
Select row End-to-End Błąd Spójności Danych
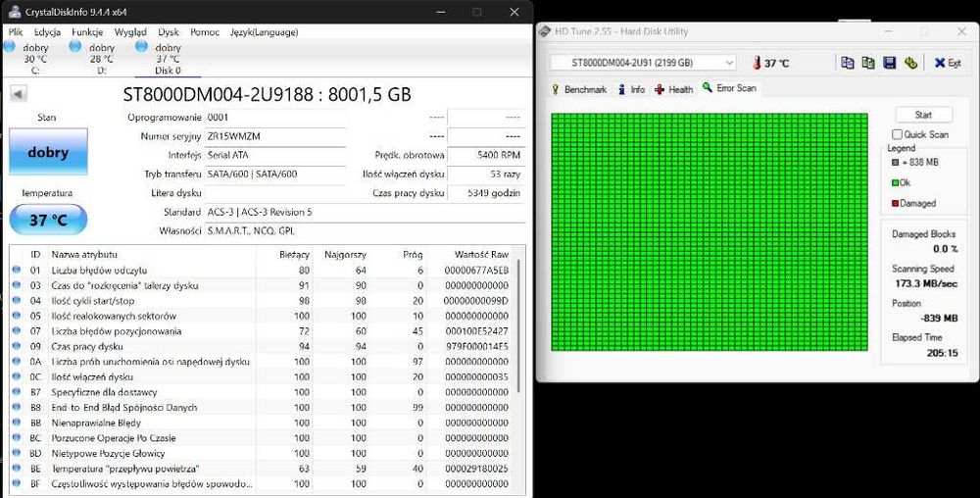[x=263, y=408]
